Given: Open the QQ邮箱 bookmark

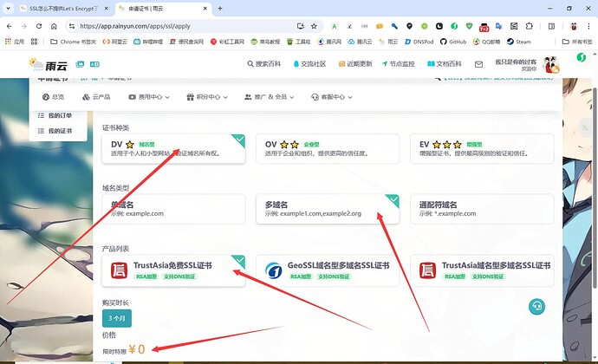Looking at the screenshot, I should coord(486,42).
